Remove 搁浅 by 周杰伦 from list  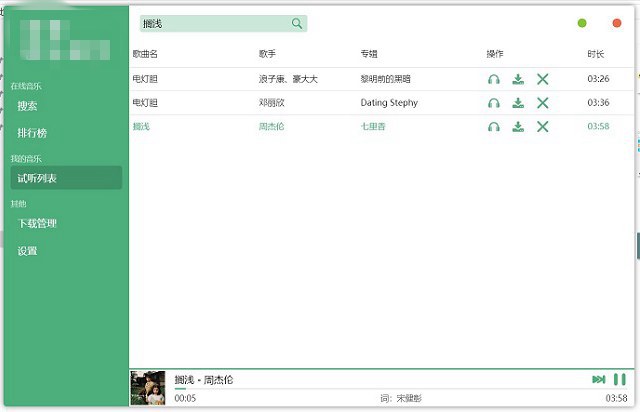(542, 127)
